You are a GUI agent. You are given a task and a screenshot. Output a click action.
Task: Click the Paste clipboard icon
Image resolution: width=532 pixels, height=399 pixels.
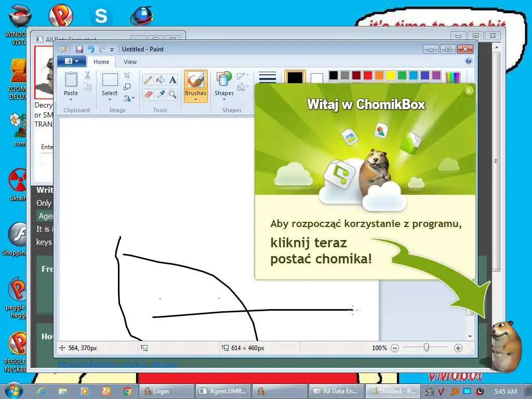click(x=71, y=79)
